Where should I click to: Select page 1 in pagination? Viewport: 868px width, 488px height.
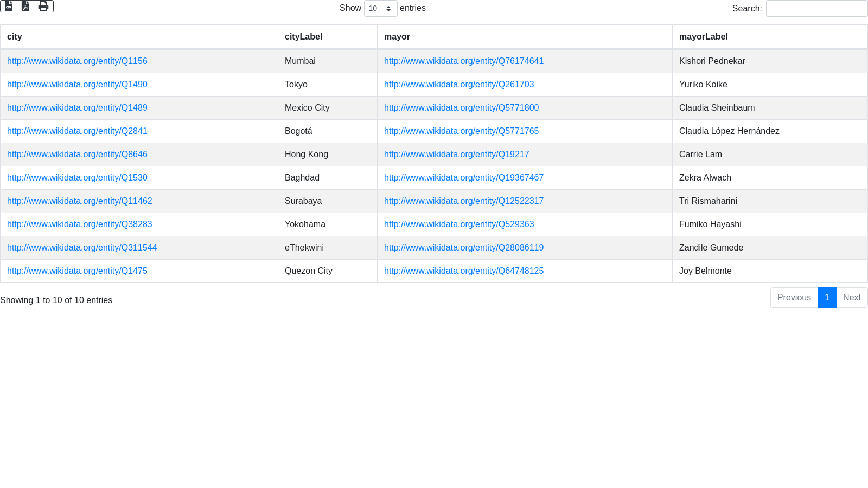coord(827,298)
